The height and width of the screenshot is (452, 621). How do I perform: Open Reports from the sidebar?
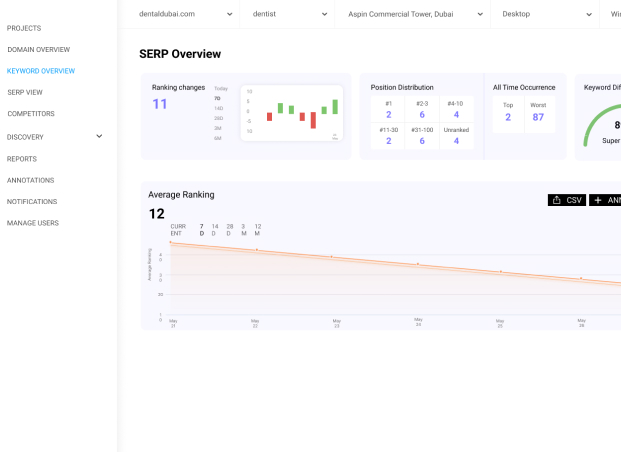[22, 159]
